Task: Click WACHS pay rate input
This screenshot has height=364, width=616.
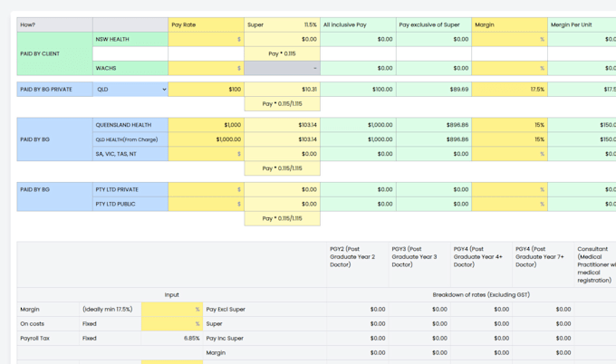Action: (x=207, y=68)
